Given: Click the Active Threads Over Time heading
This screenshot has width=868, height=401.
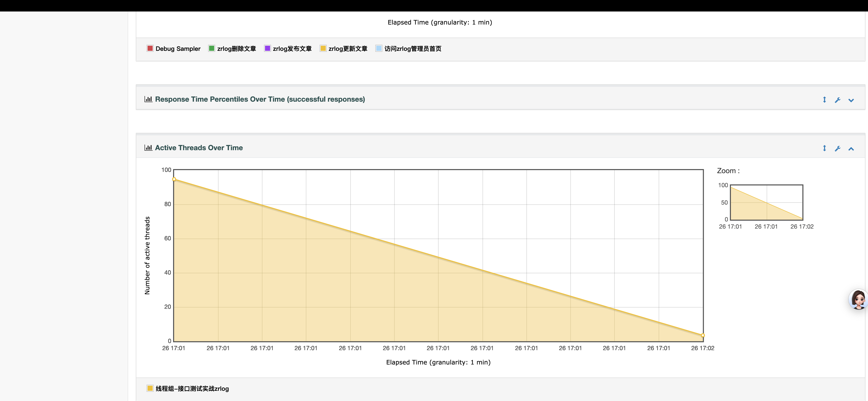Looking at the screenshot, I should point(198,148).
